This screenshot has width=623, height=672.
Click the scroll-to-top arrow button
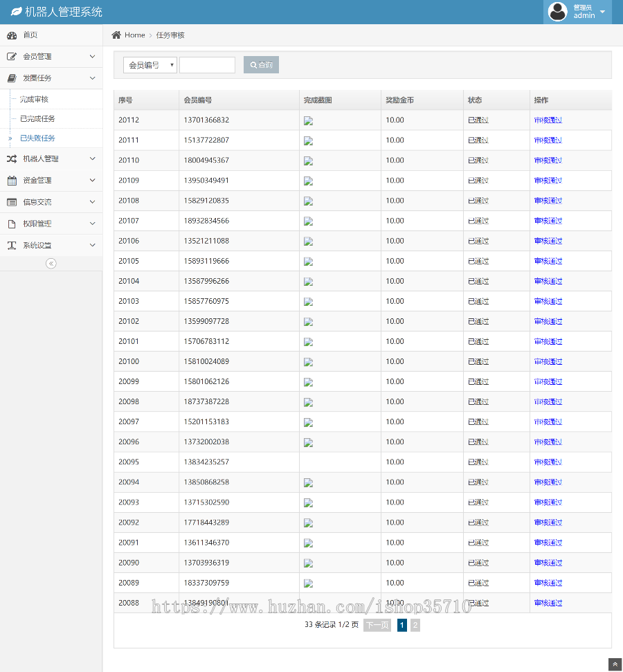point(615,664)
